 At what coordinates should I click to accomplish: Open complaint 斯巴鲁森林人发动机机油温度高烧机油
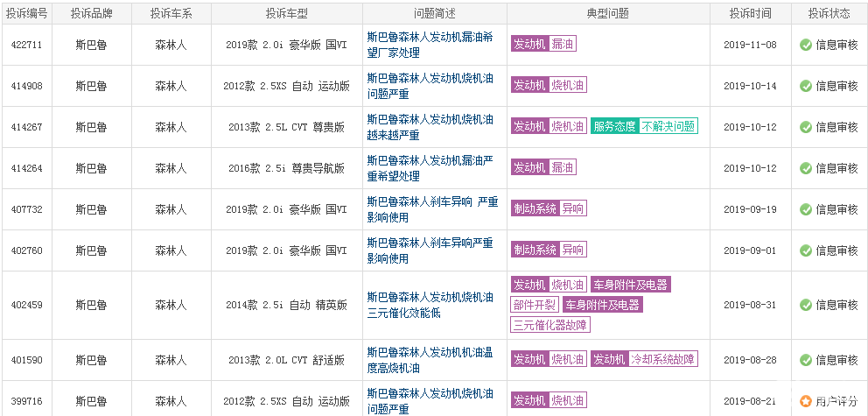(430, 359)
